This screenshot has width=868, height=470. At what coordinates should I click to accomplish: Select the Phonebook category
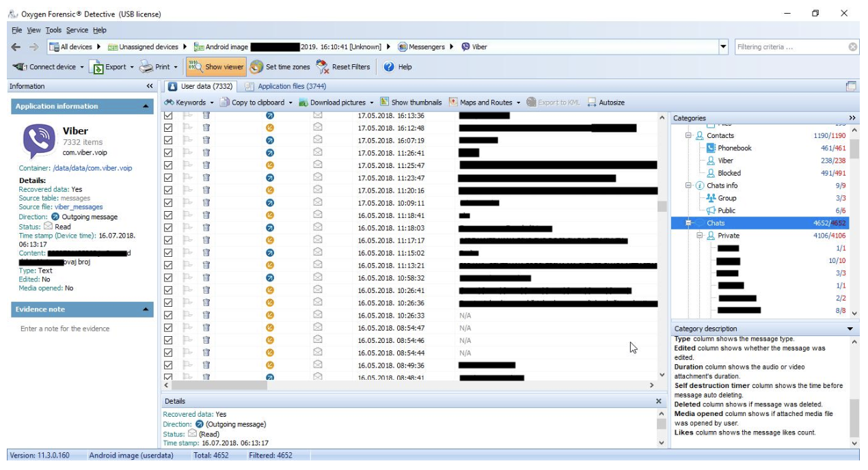click(x=734, y=148)
